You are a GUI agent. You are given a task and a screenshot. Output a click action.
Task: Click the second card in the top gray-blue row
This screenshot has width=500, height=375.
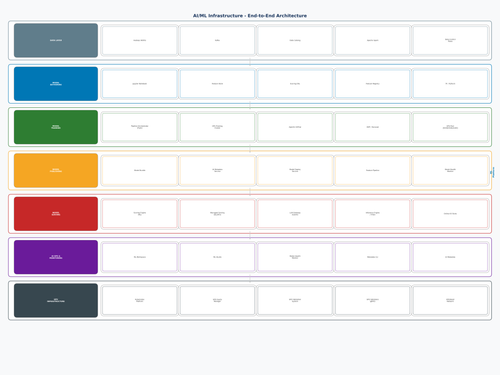point(217,40)
